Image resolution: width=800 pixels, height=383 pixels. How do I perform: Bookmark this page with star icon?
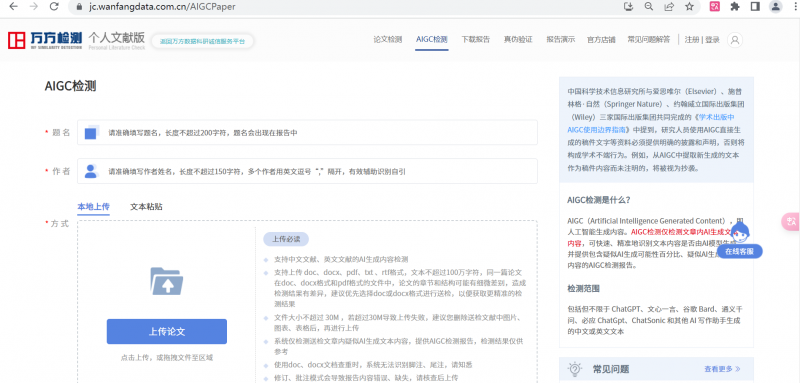[689, 7]
